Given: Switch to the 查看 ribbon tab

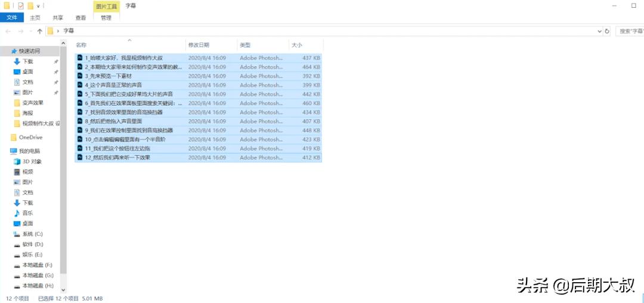Looking at the screenshot, I should click(x=80, y=18).
